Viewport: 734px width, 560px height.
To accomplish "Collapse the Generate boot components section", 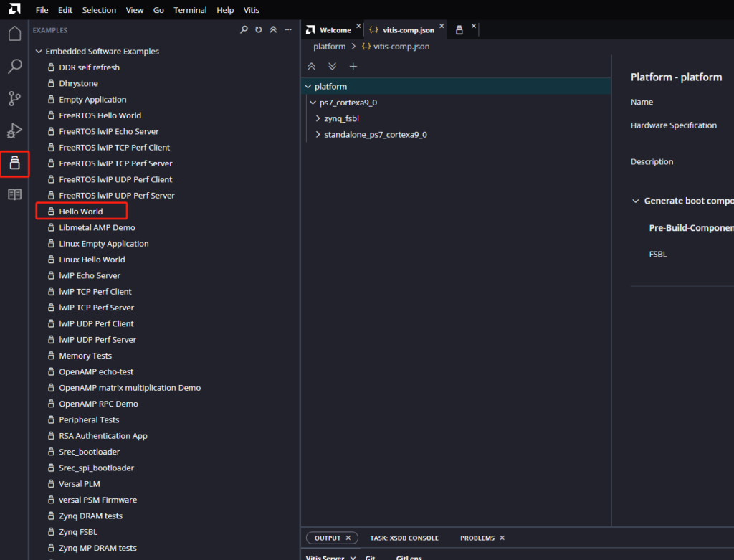I will click(x=635, y=201).
